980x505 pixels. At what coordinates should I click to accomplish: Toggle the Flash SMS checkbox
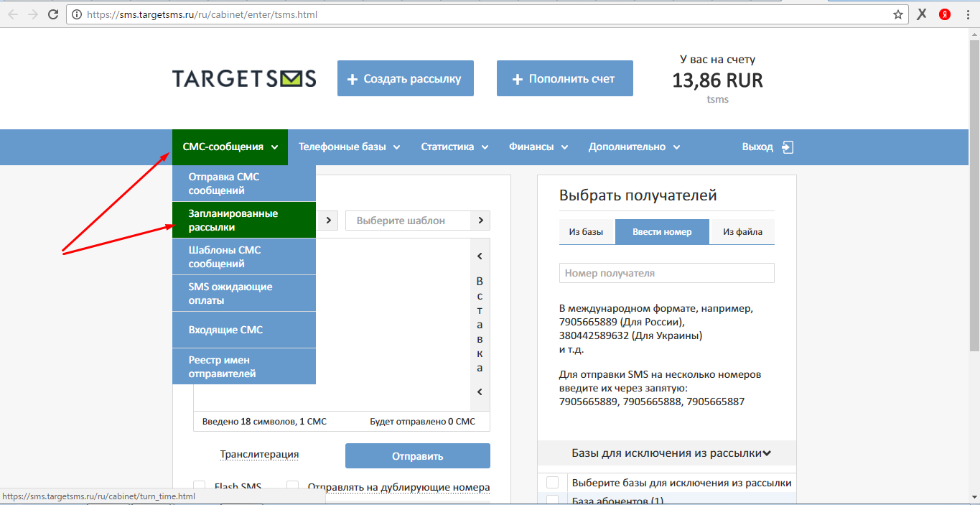200,487
